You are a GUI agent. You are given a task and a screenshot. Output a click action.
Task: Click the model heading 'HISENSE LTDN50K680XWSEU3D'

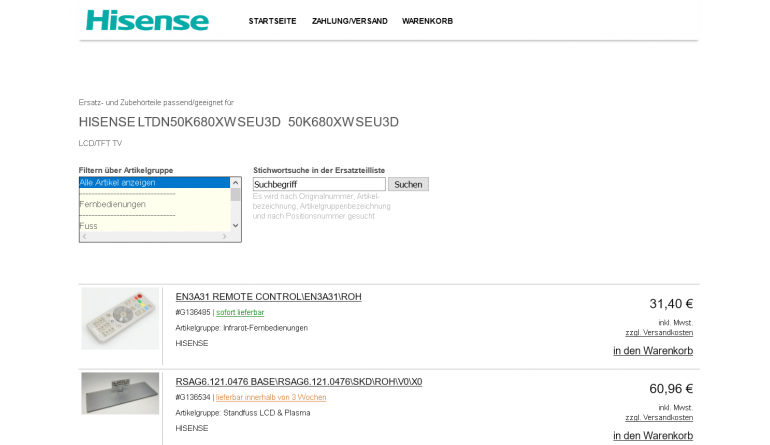[180, 122]
